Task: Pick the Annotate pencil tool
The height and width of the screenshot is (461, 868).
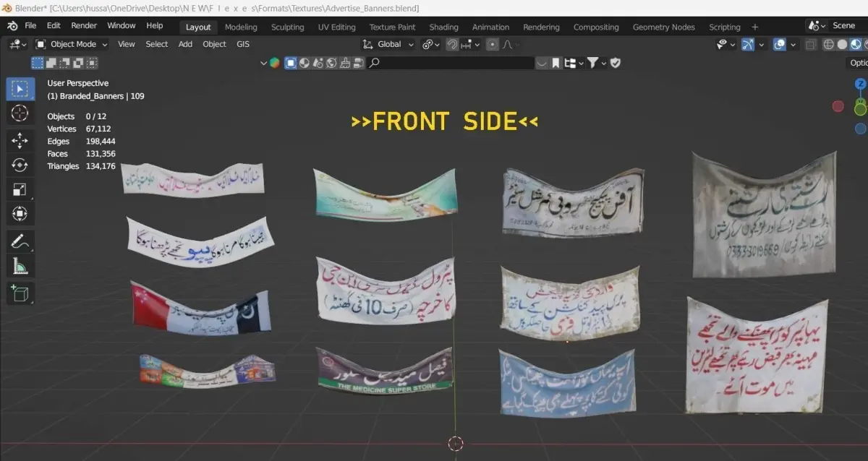Action: [20, 241]
